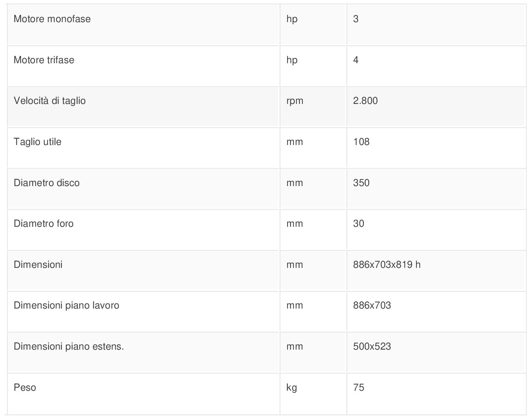This screenshot has width=531, height=420.
Task: Select the "Motore trifase" cell
Action: point(44,60)
